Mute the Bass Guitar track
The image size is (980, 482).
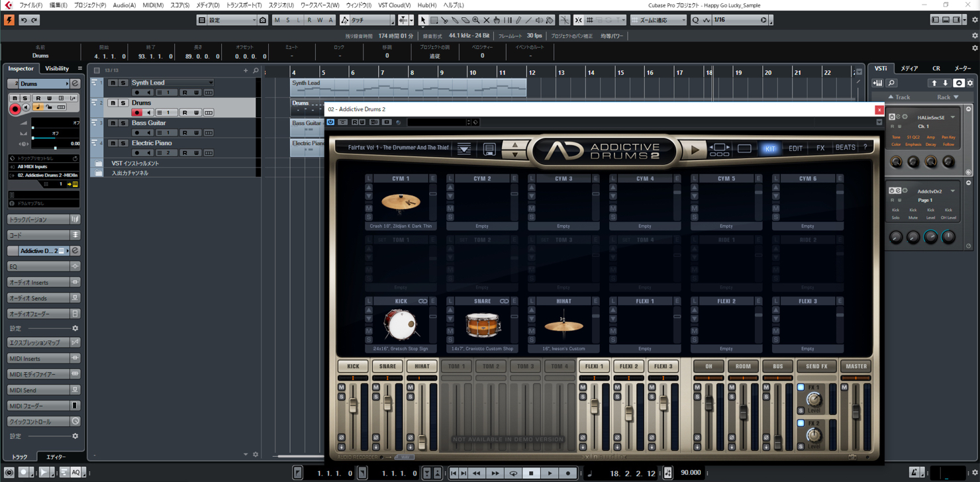pos(113,123)
